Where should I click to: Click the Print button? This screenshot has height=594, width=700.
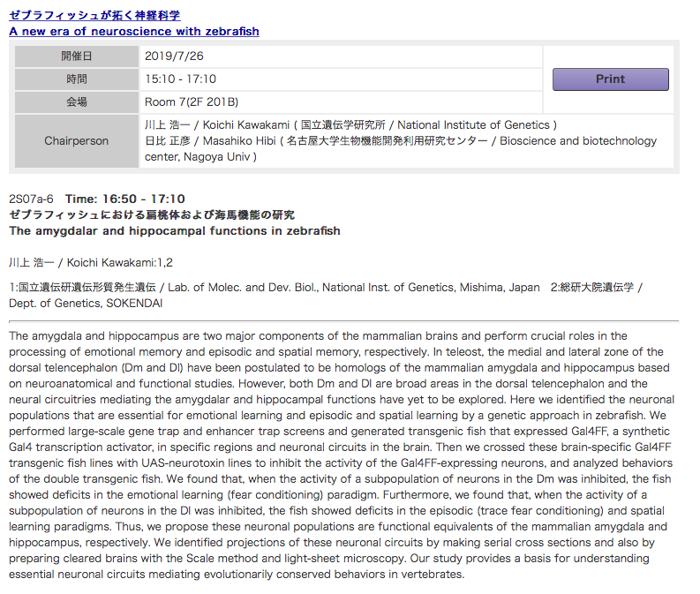[610, 79]
